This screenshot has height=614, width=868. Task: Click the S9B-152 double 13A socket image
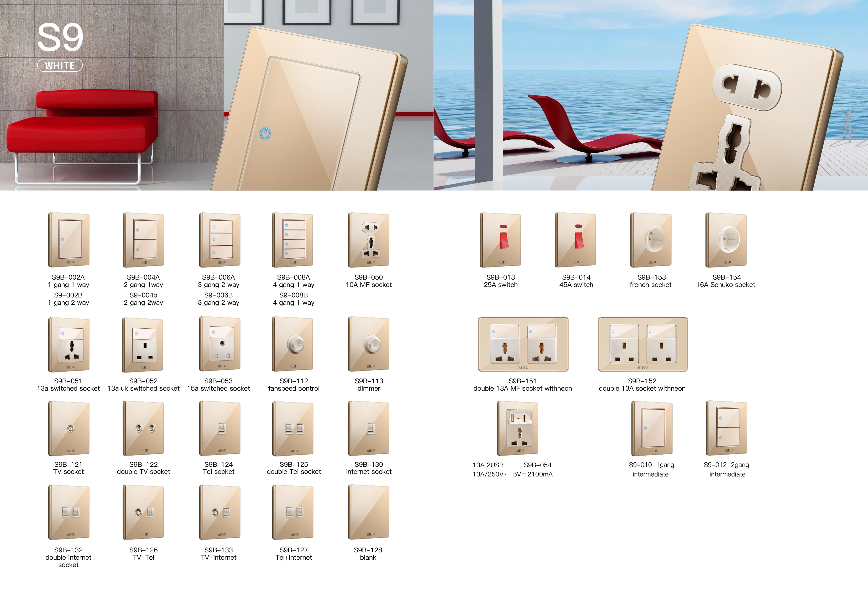click(643, 344)
